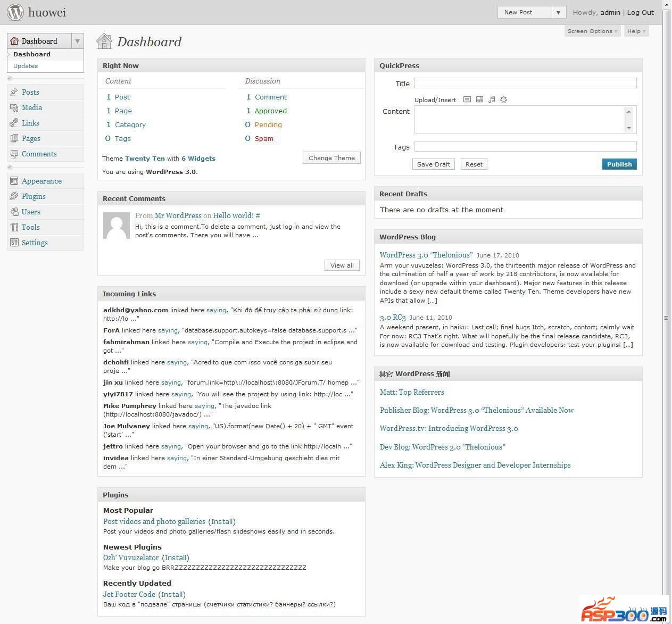The width and height of the screenshot is (672, 624).
Task: Open the Hello world! # post link
Action: (236, 215)
